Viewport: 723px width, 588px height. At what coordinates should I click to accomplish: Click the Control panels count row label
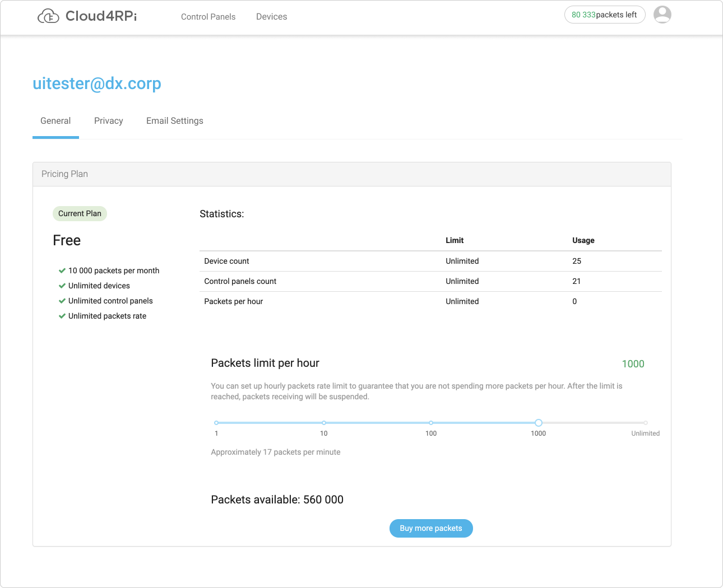coord(240,281)
